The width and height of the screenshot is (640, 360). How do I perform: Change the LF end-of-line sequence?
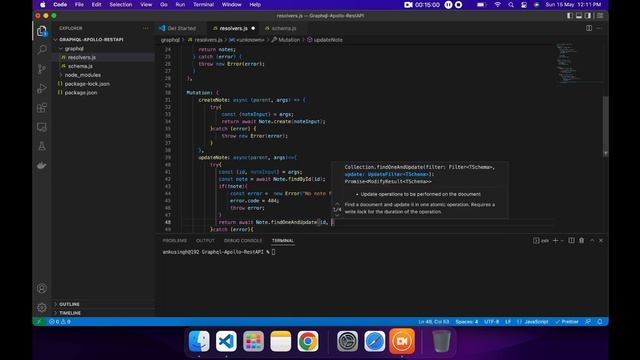(508, 322)
